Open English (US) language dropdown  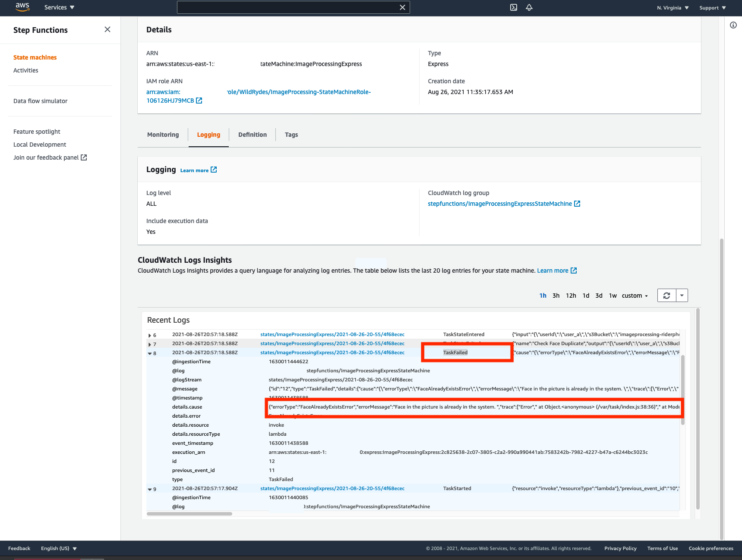(59, 548)
